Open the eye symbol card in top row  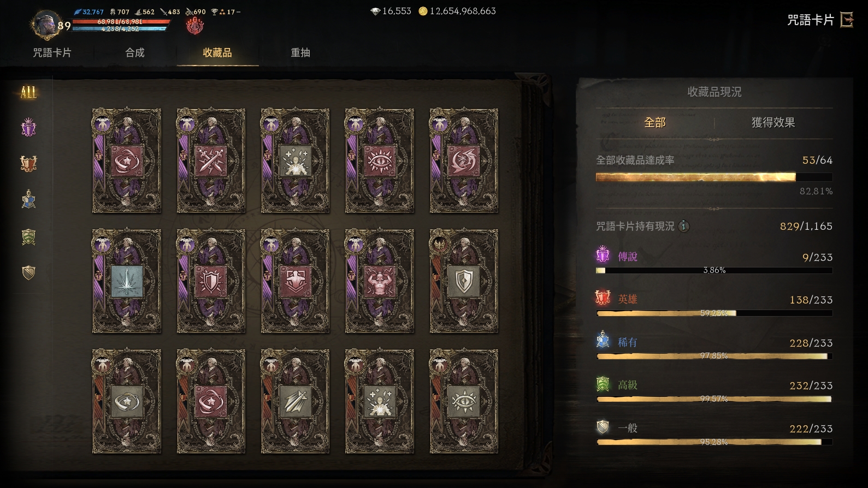[x=380, y=160]
